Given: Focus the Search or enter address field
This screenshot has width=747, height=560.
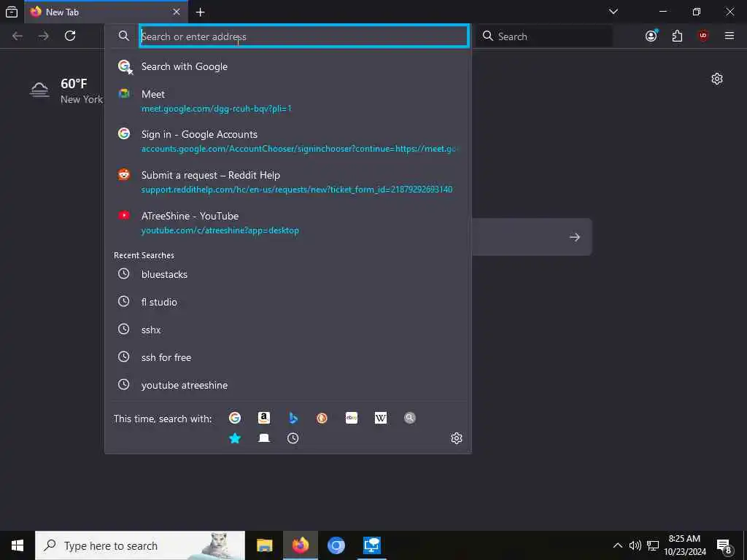Looking at the screenshot, I should point(304,36).
